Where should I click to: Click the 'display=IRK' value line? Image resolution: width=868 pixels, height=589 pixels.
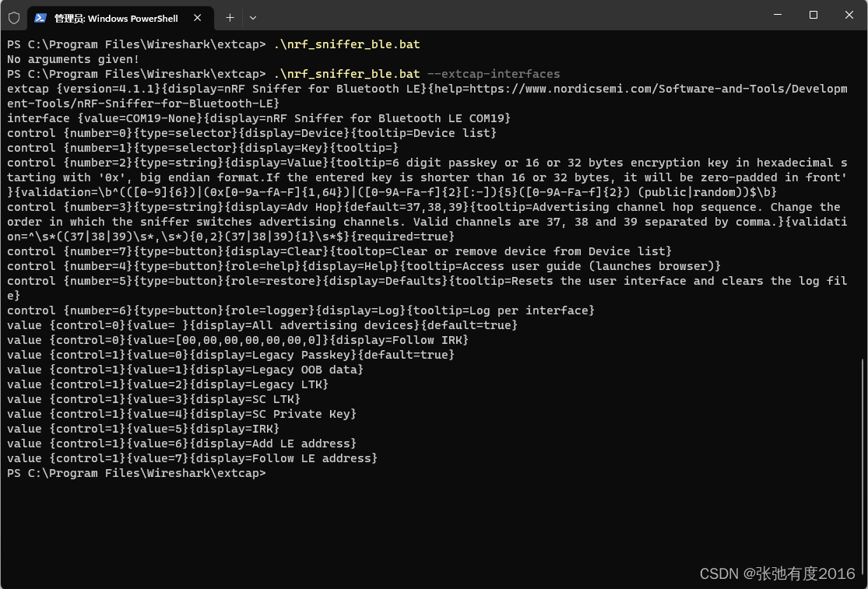[x=143, y=429]
